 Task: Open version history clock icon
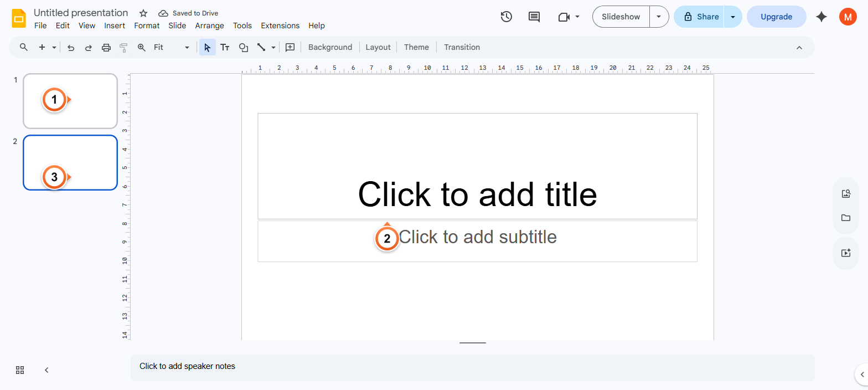(506, 17)
